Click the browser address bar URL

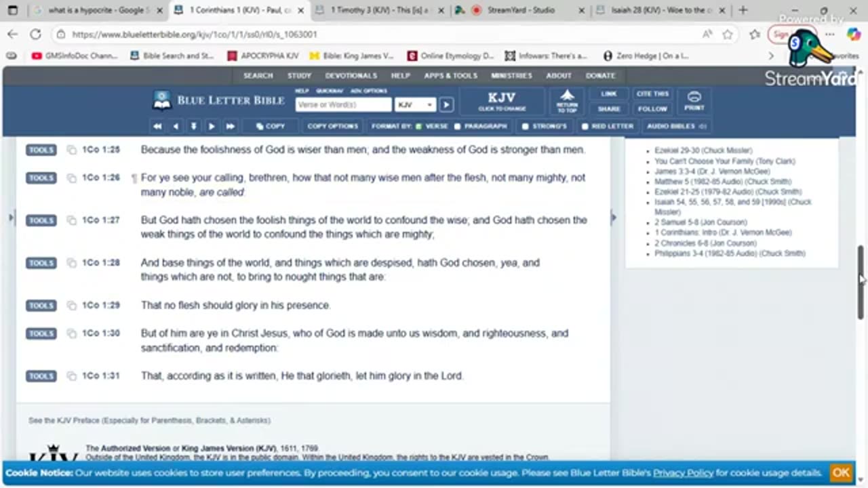[195, 34]
